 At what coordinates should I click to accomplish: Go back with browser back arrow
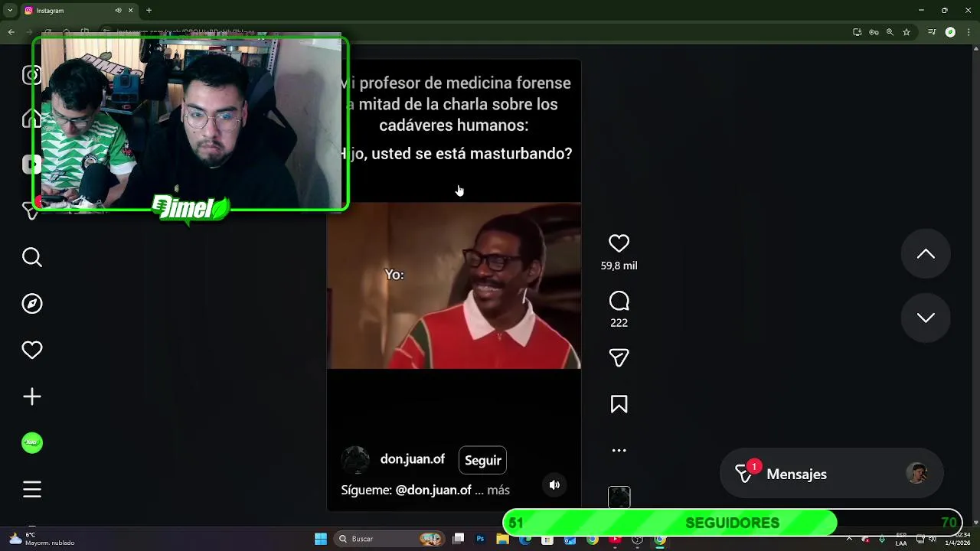(11, 32)
